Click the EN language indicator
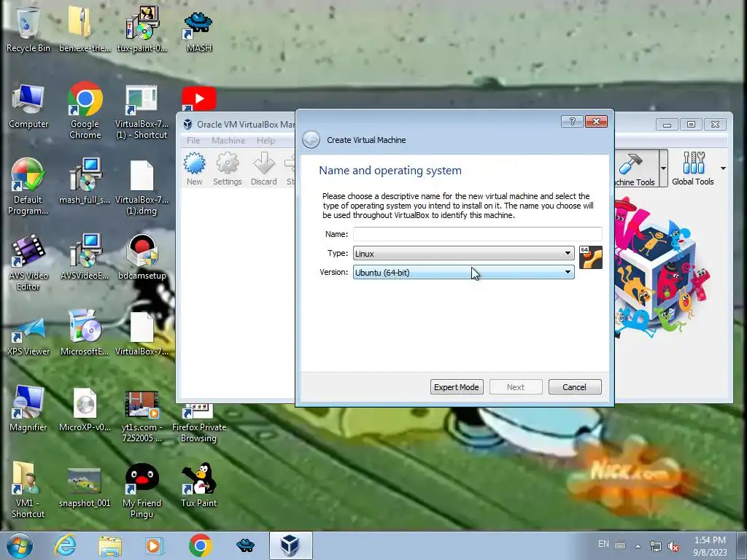The height and width of the screenshot is (560, 747). [x=603, y=544]
